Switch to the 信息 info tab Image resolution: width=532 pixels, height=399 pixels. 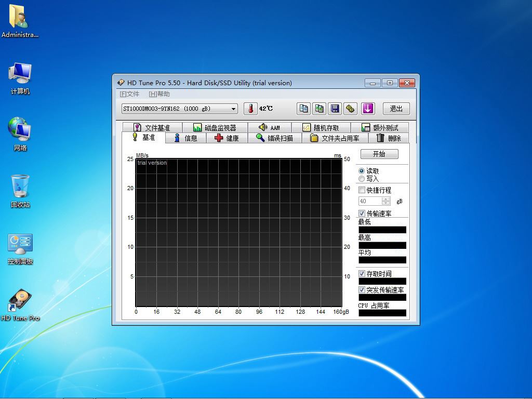coord(186,138)
